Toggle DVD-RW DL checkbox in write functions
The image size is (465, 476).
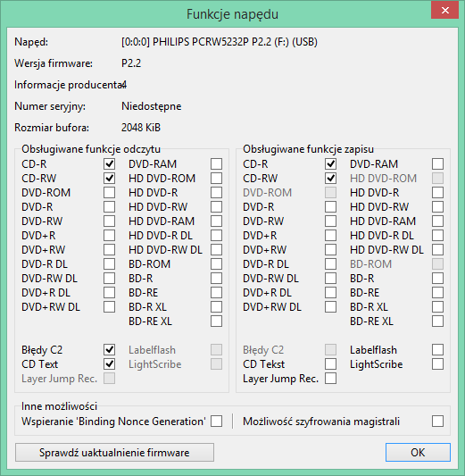(330, 278)
